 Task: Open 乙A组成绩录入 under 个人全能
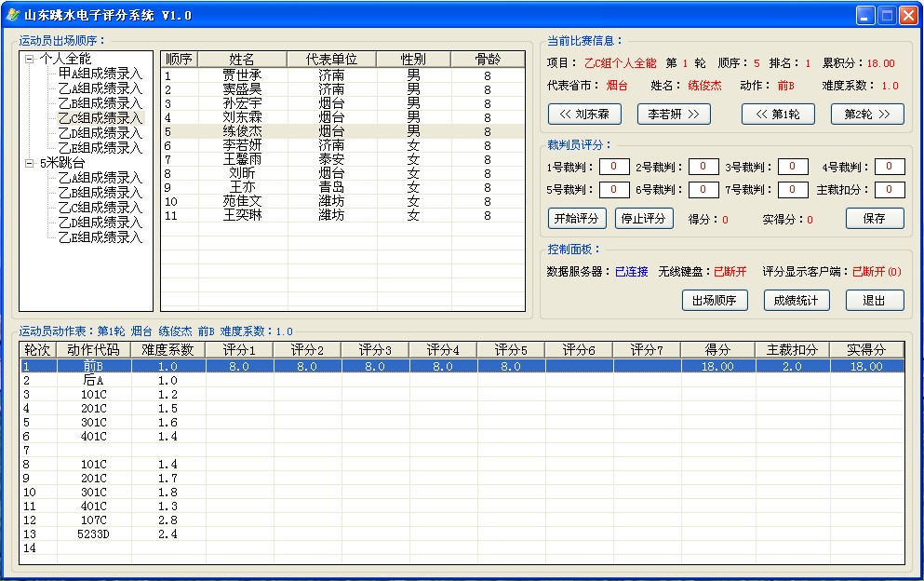(100, 88)
